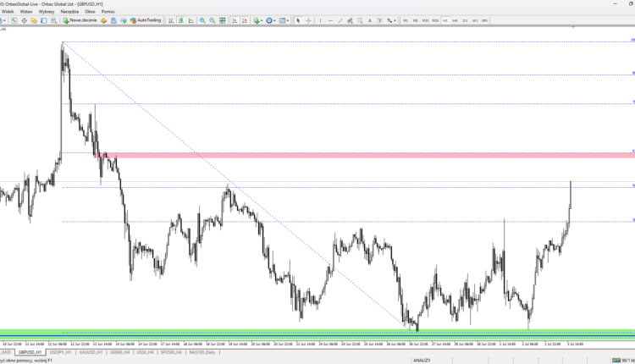The image size is (635, 364).
Task: Zoom in on the chart
Action: [202, 20]
